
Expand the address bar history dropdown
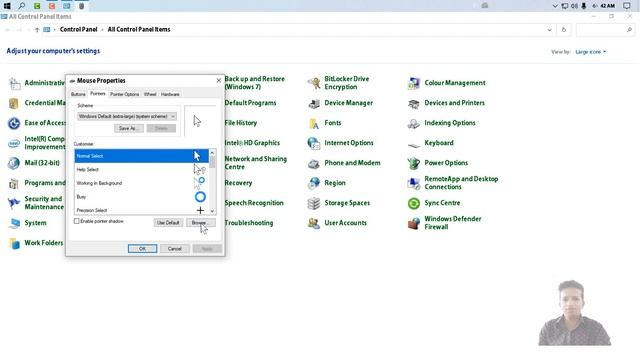click(x=549, y=30)
